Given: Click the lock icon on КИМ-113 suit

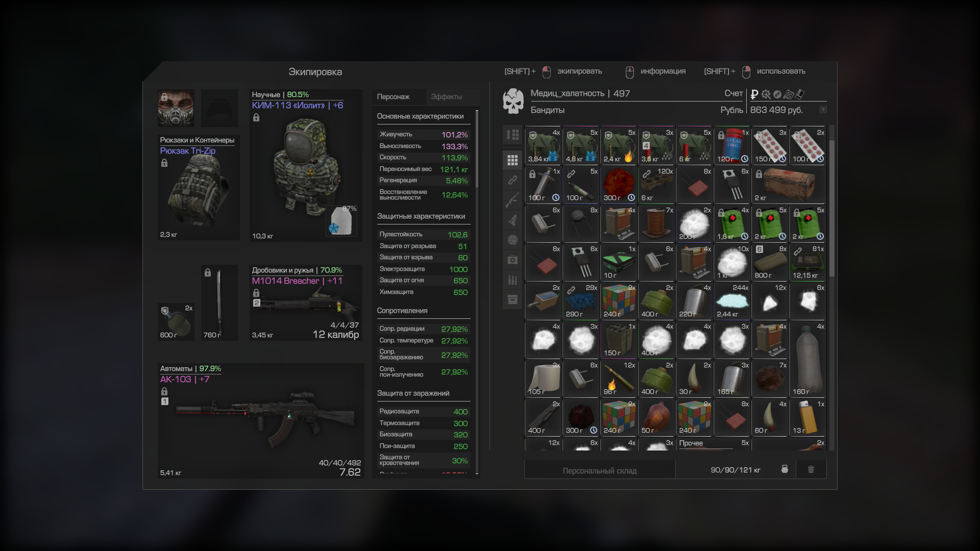Looking at the screenshot, I should coord(256,118).
